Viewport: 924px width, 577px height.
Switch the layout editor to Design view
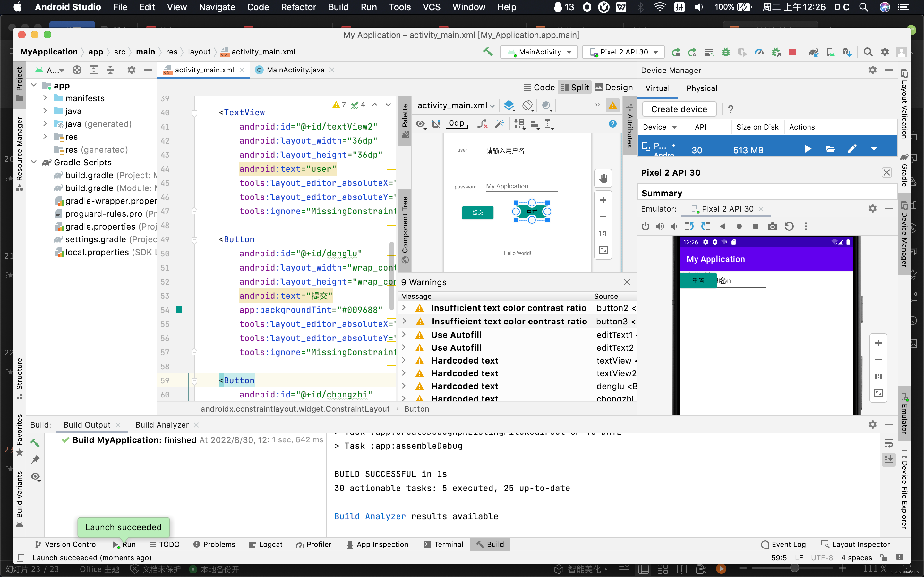click(x=613, y=87)
